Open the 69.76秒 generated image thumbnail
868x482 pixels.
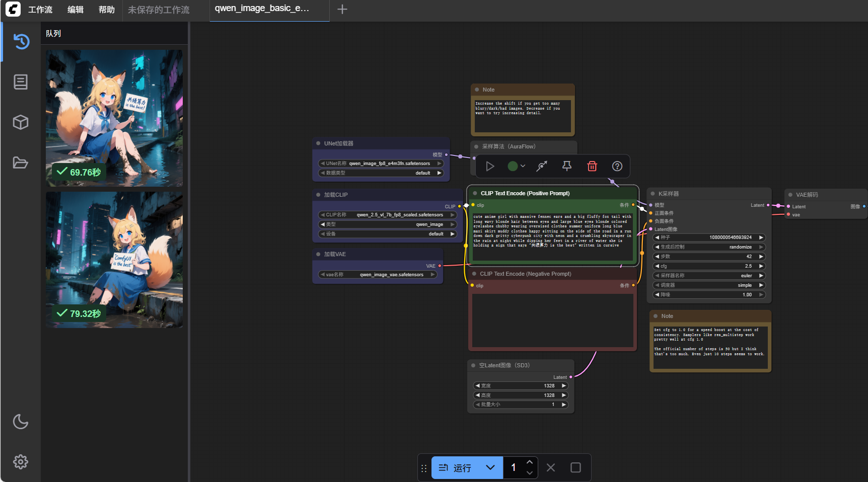point(114,118)
